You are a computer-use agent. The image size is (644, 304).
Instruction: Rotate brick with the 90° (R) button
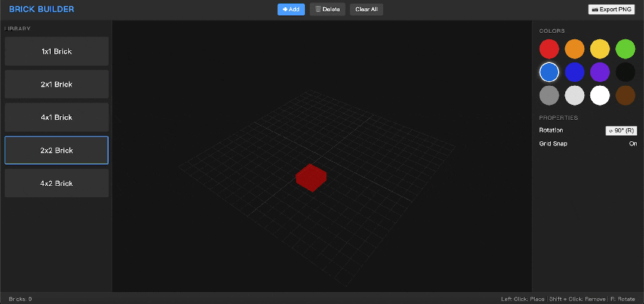click(621, 131)
